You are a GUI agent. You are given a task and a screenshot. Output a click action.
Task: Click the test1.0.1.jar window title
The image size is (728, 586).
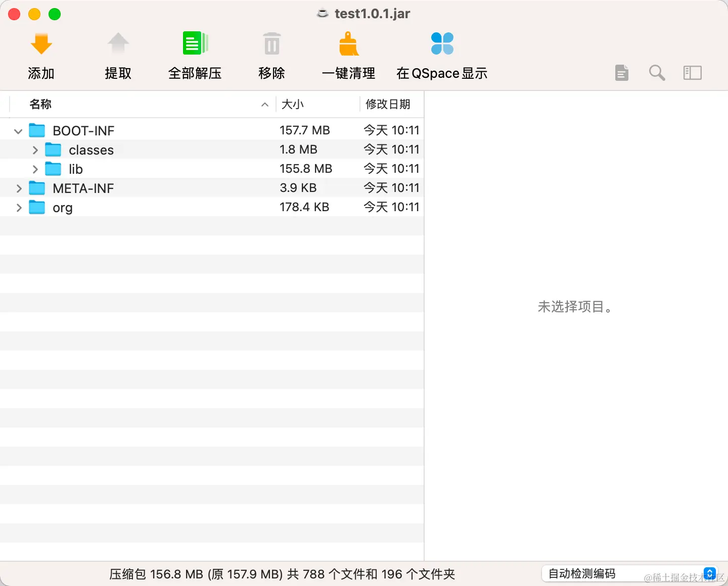(x=372, y=14)
